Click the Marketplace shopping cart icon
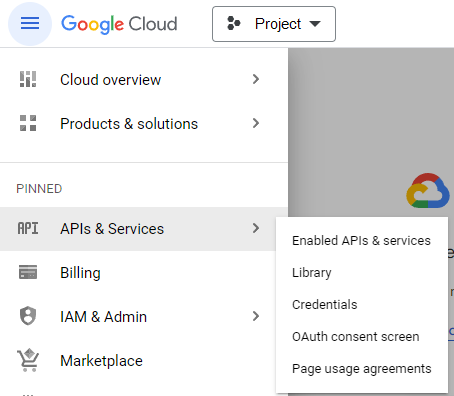The image size is (454, 396). [x=28, y=360]
